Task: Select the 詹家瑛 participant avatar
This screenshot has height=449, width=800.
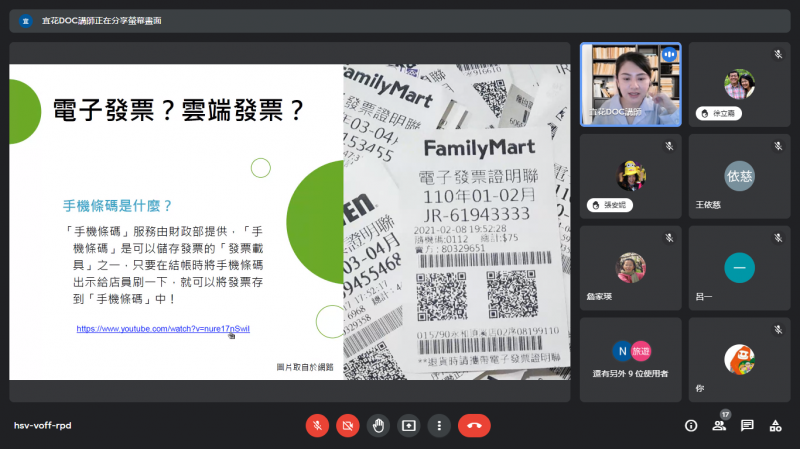Action: pos(631,267)
